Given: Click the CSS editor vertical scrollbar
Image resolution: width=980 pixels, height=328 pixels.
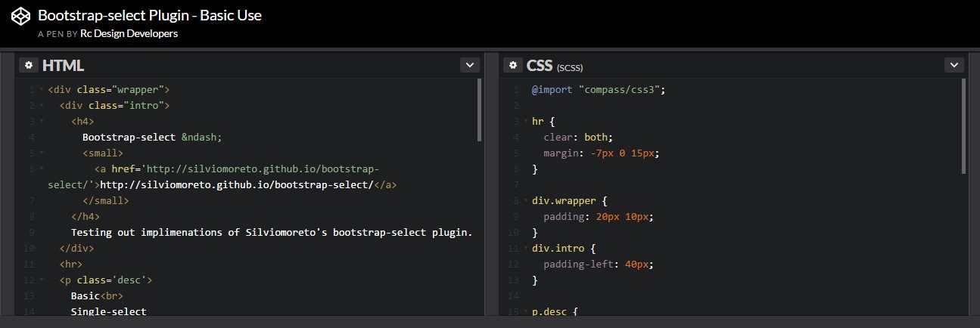Looking at the screenshot, I should [963, 126].
